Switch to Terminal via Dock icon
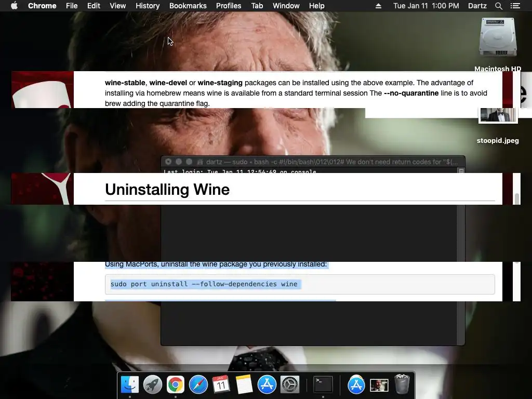The height and width of the screenshot is (399, 532). (323, 384)
